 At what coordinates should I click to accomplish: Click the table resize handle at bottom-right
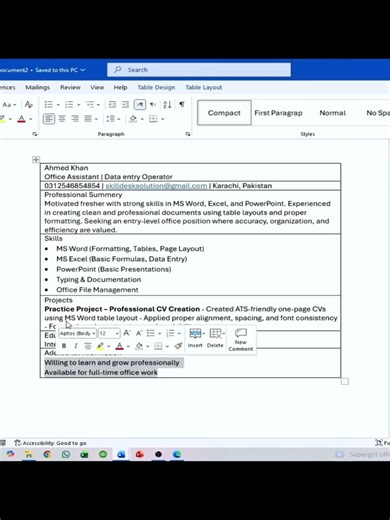point(345,381)
